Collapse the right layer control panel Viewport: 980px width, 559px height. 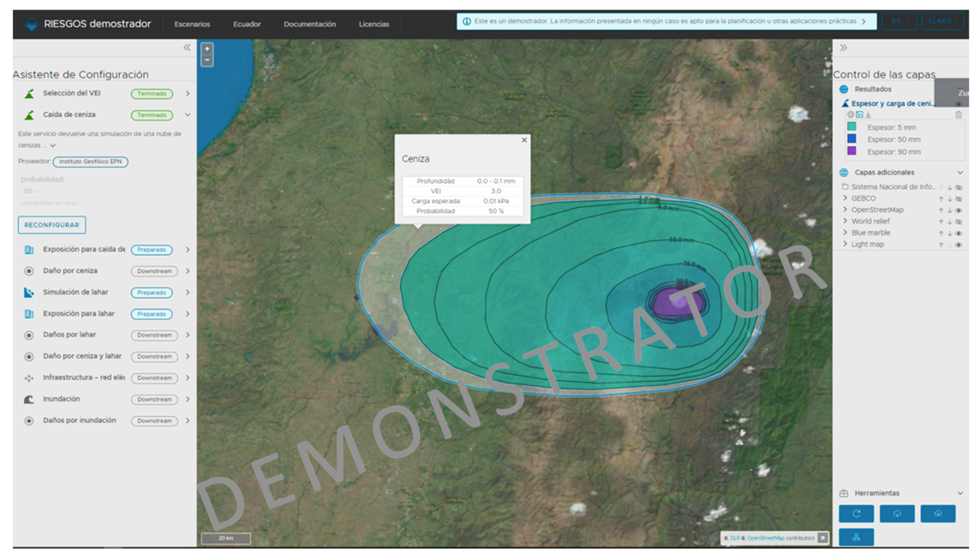[843, 48]
